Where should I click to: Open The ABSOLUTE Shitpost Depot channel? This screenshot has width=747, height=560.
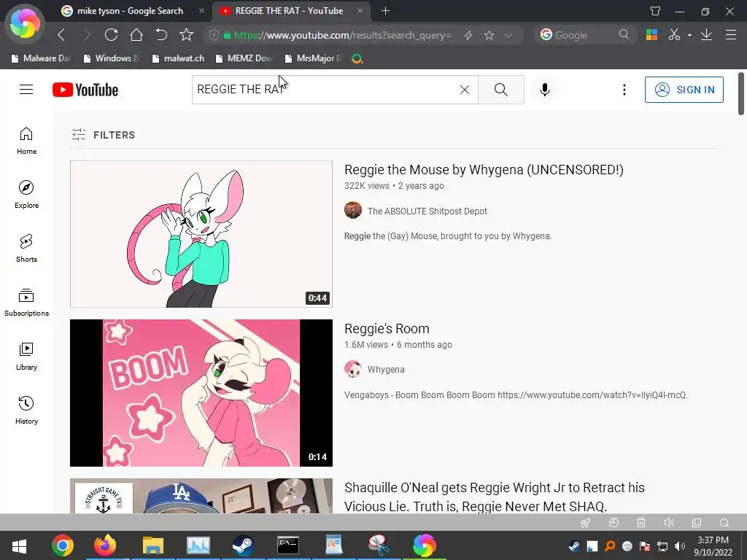tap(427, 211)
